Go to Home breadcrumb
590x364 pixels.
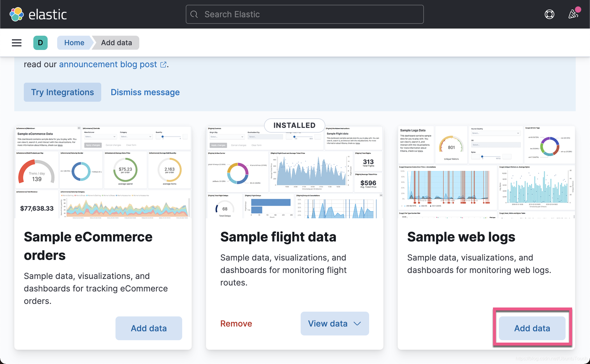click(74, 43)
